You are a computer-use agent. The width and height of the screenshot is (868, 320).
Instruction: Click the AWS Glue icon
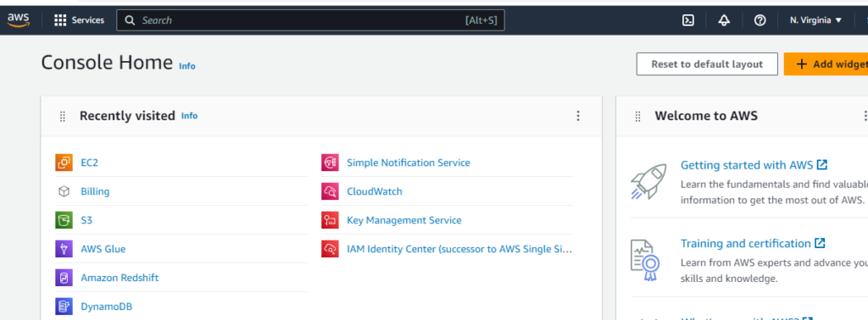click(64, 249)
